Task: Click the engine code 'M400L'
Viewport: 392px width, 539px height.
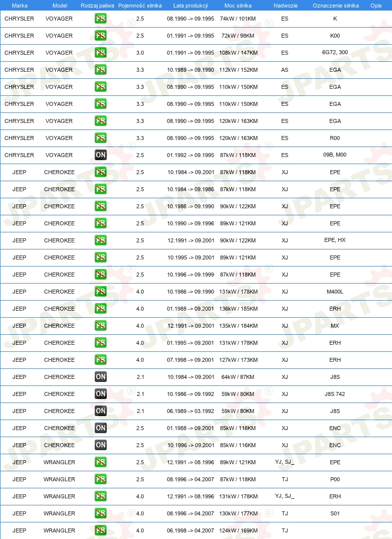Action: (x=335, y=292)
